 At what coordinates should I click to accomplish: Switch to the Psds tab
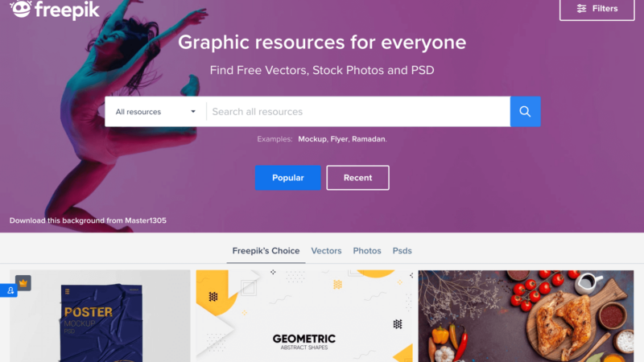click(402, 251)
